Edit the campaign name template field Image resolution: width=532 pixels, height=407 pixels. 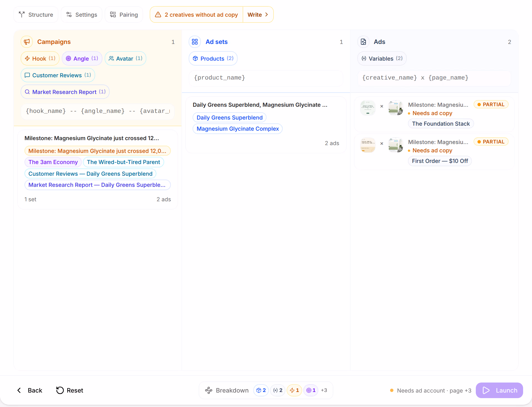coord(98,111)
